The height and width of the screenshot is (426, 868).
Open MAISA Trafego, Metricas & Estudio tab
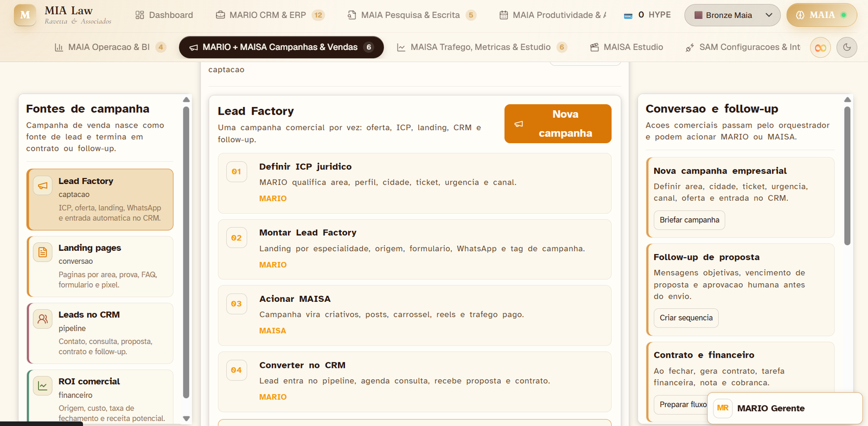pos(482,47)
